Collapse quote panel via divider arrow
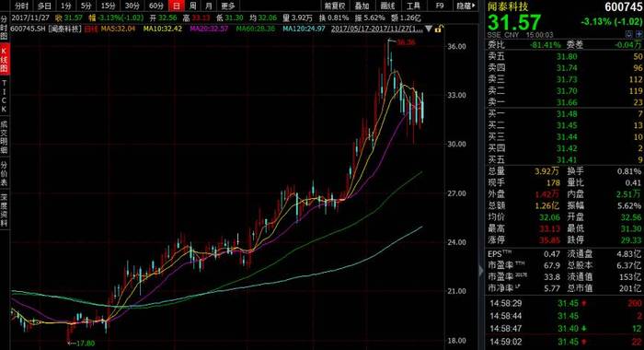 [x=481, y=271]
